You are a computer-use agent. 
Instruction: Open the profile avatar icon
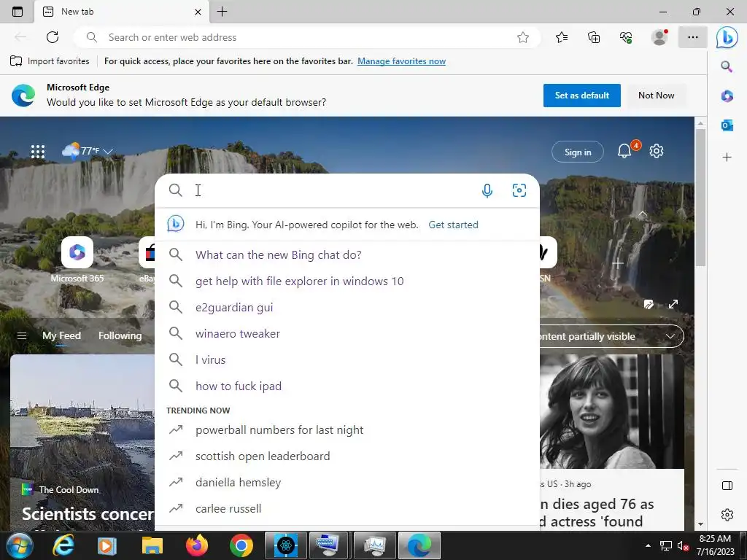tap(659, 37)
